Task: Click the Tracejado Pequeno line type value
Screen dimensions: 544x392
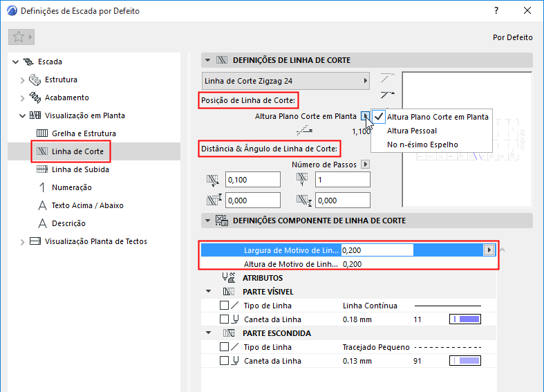Action: (x=376, y=347)
